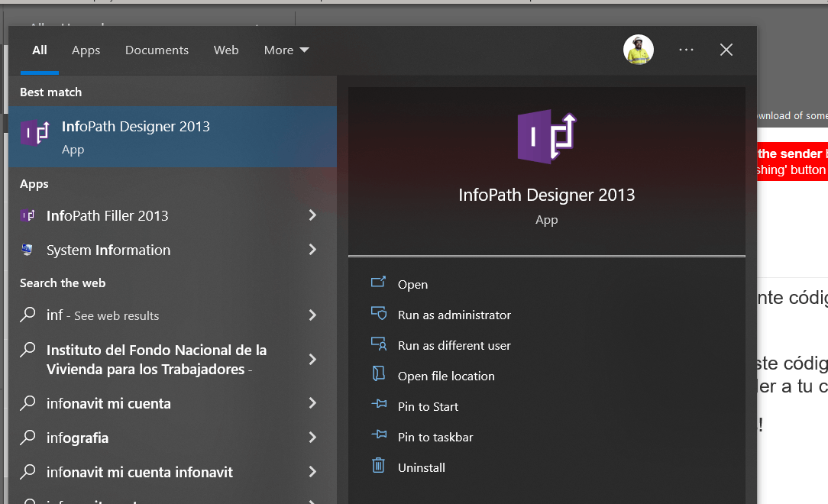The image size is (828, 504).
Task: Click the Pin to Start pin icon
Action: tap(379, 404)
